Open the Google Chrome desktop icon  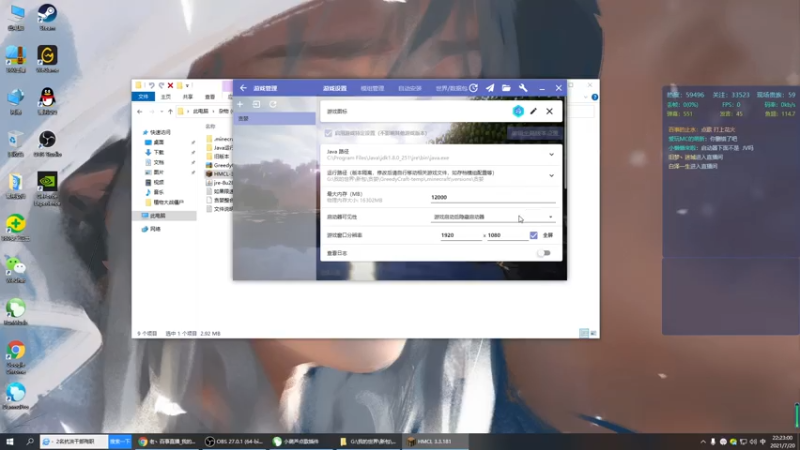(x=15, y=356)
